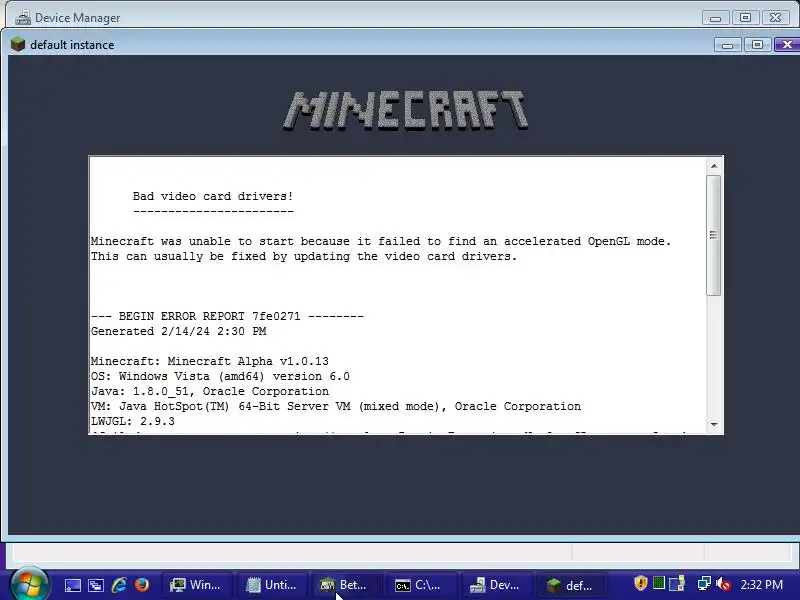The width and height of the screenshot is (800, 600).
Task: Click the green task manager tray icon
Action: (659, 583)
